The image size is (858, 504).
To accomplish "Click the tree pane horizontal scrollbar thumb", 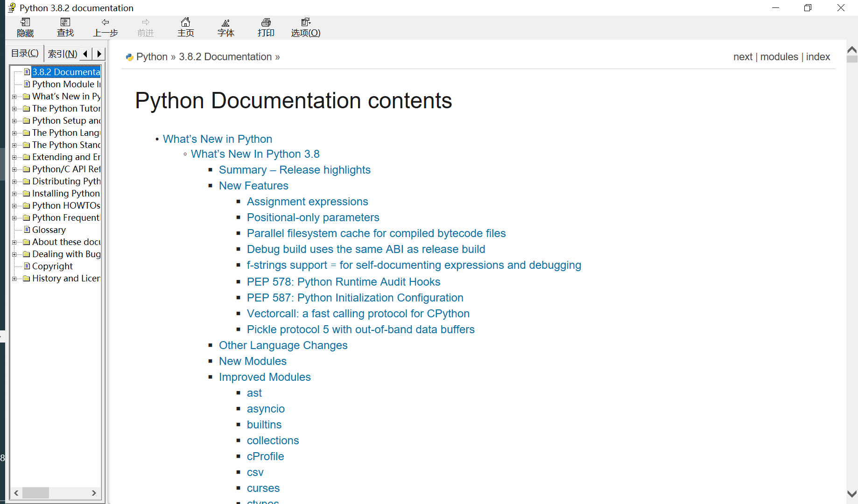I will coord(35,493).
